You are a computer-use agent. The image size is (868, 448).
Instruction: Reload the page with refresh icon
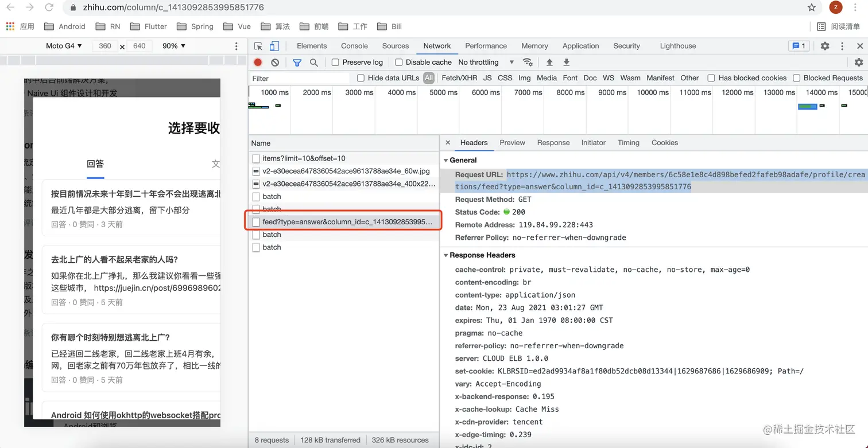[x=49, y=7]
